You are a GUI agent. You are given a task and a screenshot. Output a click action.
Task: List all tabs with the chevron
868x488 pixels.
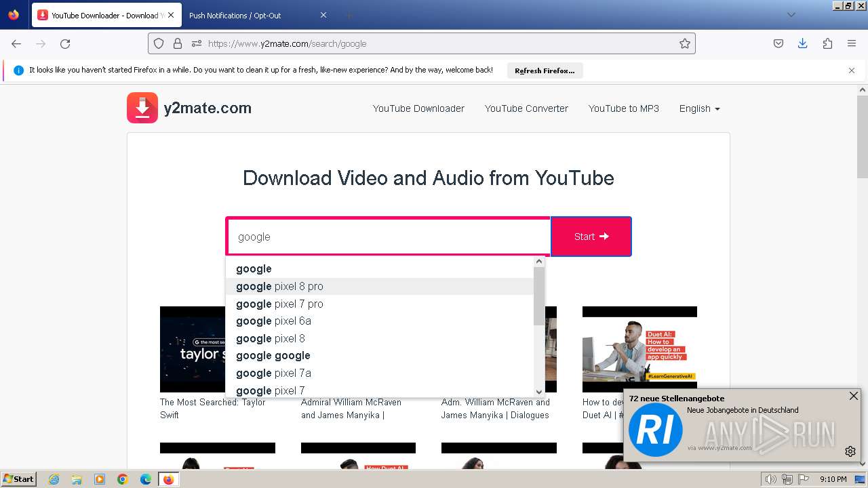pos(791,15)
